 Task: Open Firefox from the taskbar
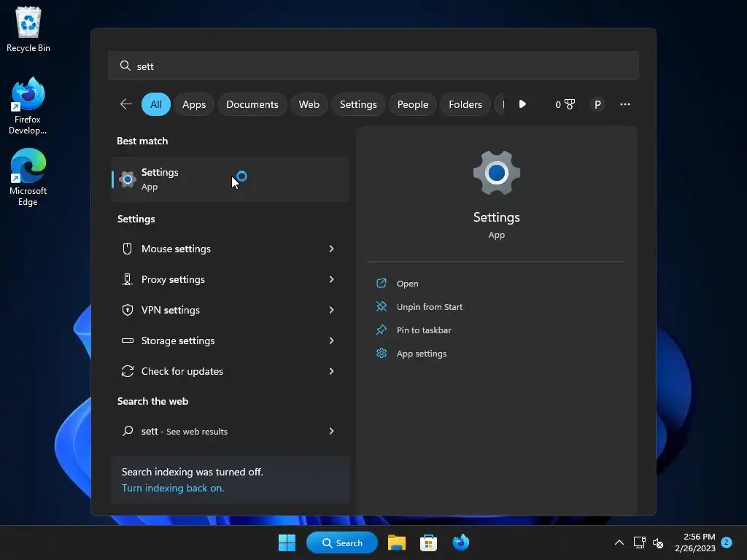(x=461, y=542)
